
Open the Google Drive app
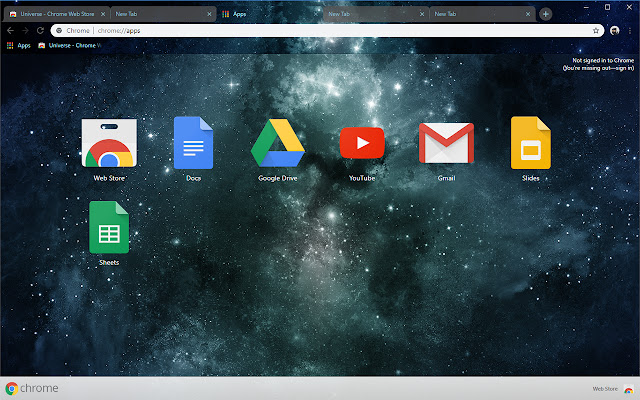[x=278, y=143]
